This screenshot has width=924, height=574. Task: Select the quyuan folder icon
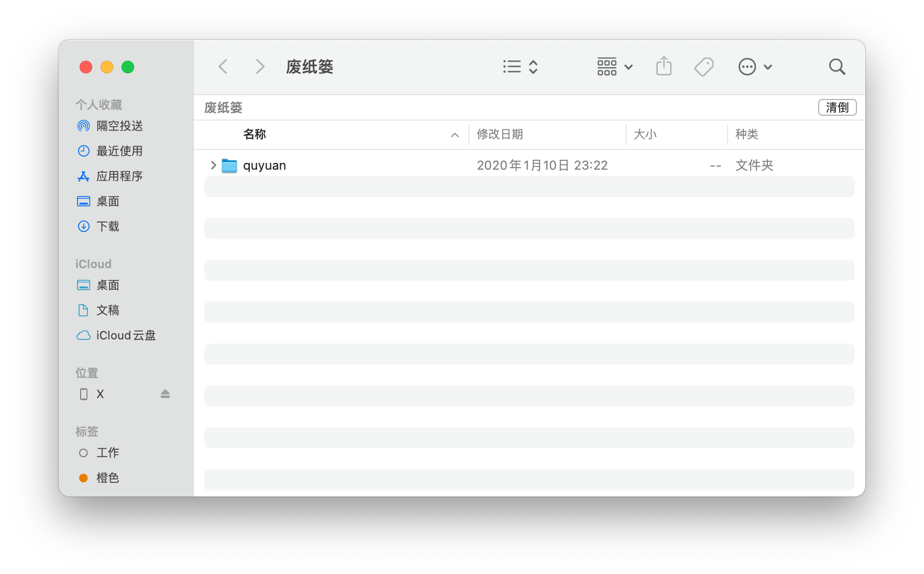coord(229,165)
